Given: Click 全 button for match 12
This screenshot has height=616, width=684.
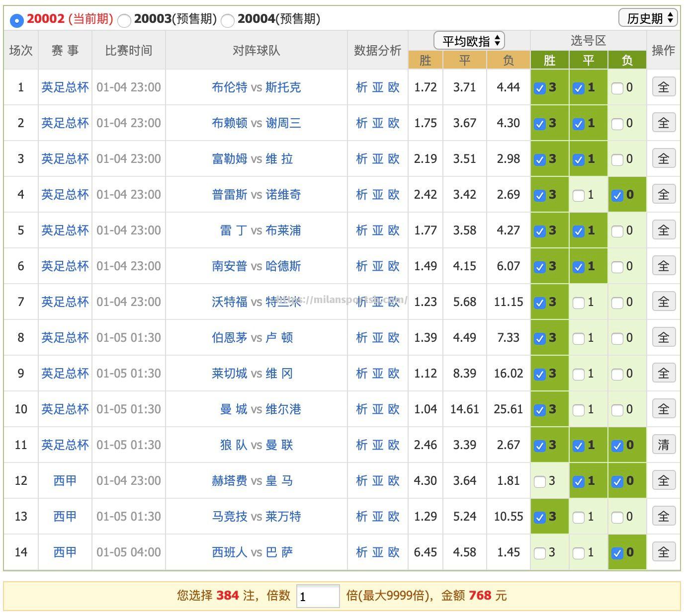Looking at the screenshot, I should [x=664, y=480].
